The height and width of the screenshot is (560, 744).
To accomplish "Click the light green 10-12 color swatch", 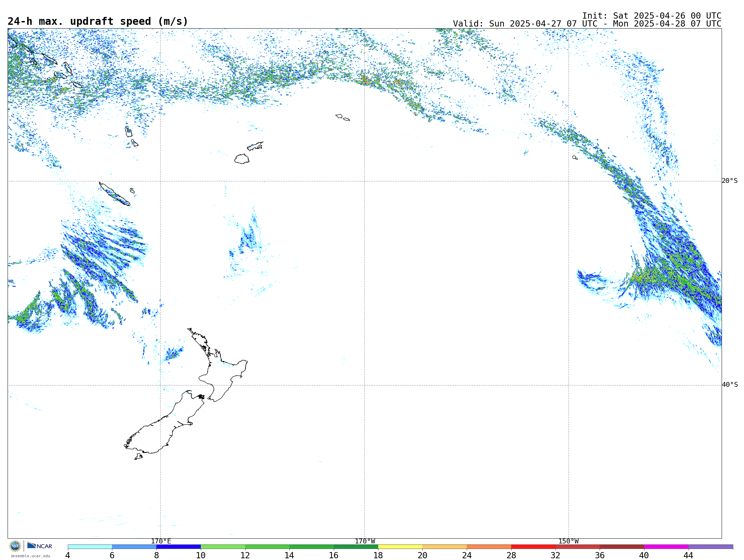I will (x=223, y=547).
